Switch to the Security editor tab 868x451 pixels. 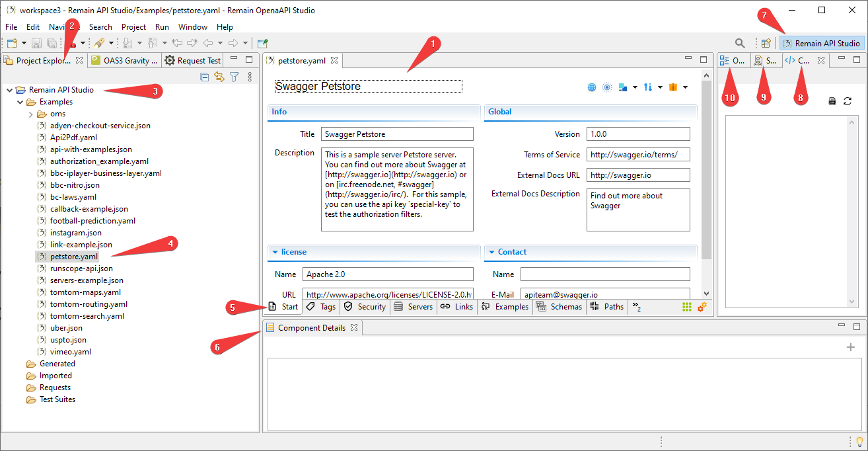coord(365,307)
